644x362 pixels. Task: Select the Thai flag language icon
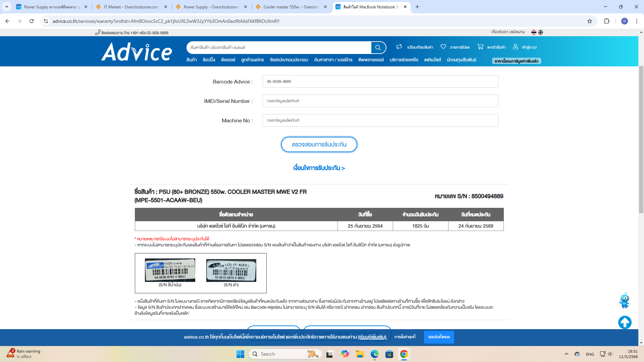pos(534,32)
